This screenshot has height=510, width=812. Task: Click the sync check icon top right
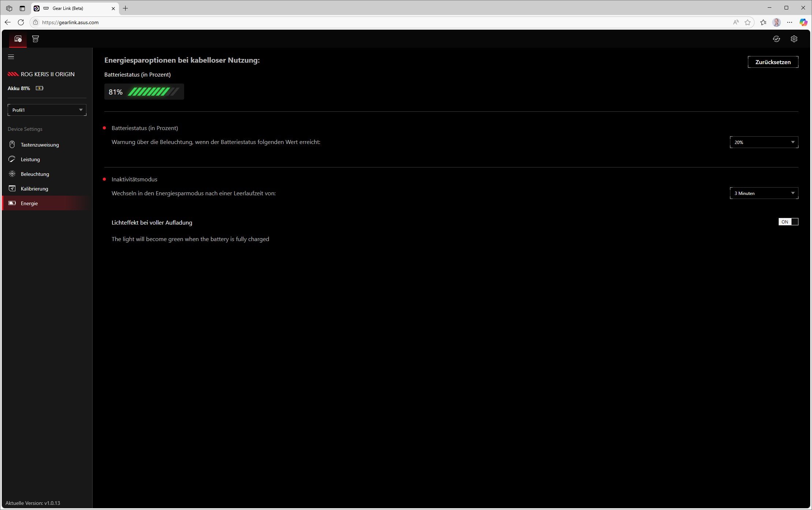point(776,39)
